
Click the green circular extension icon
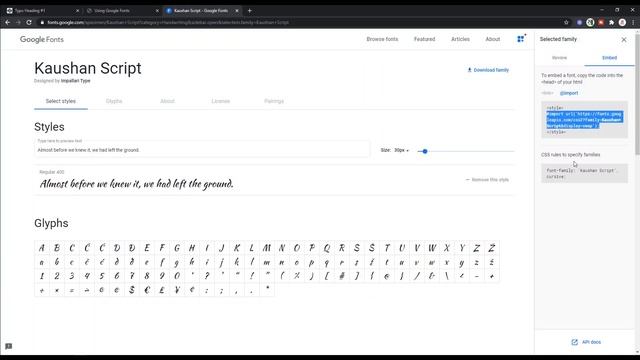[x=590, y=22]
